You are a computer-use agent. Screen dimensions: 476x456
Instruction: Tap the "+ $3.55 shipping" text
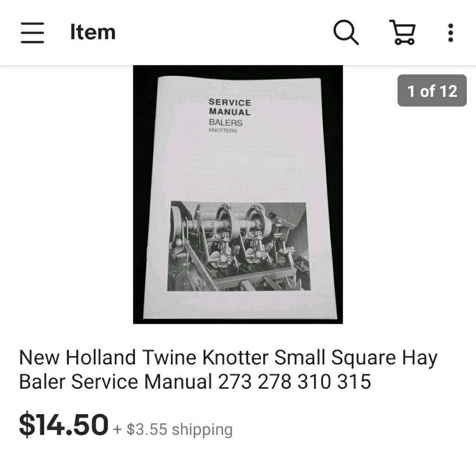[173, 429]
